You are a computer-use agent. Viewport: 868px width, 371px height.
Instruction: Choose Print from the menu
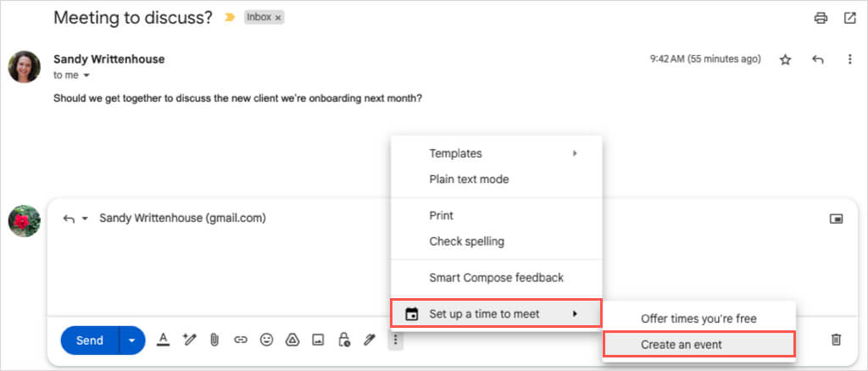(x=497, y=215)
